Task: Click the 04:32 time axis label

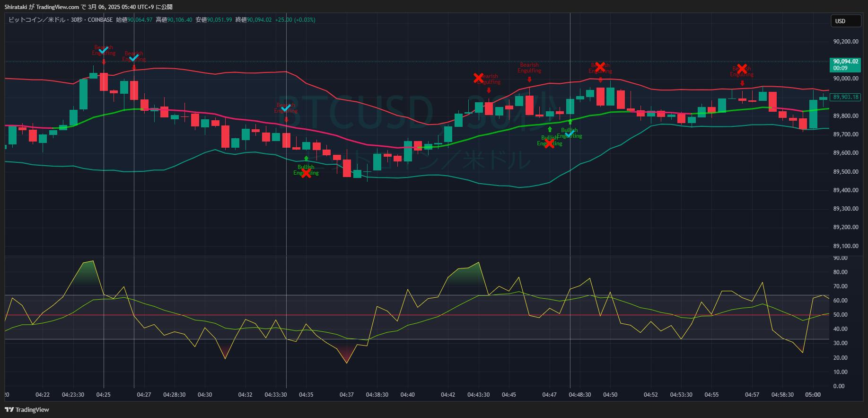Action: (245, 395)
